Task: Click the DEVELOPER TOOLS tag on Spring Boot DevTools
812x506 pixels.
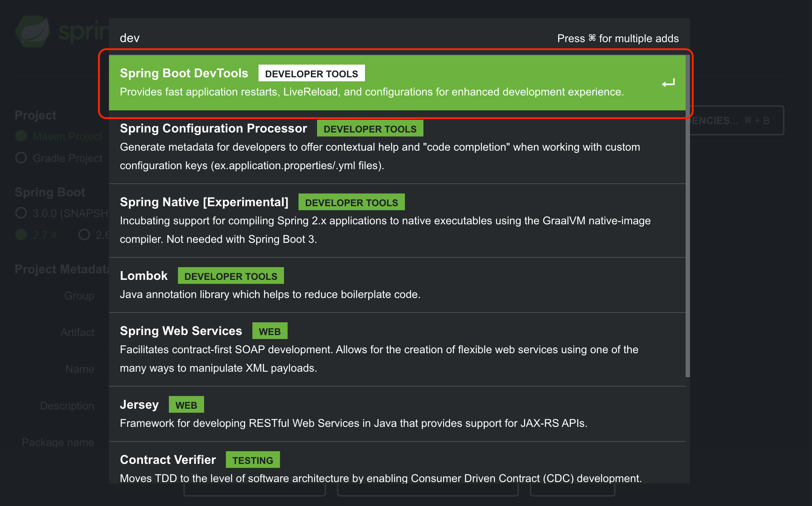Action: 311,74
